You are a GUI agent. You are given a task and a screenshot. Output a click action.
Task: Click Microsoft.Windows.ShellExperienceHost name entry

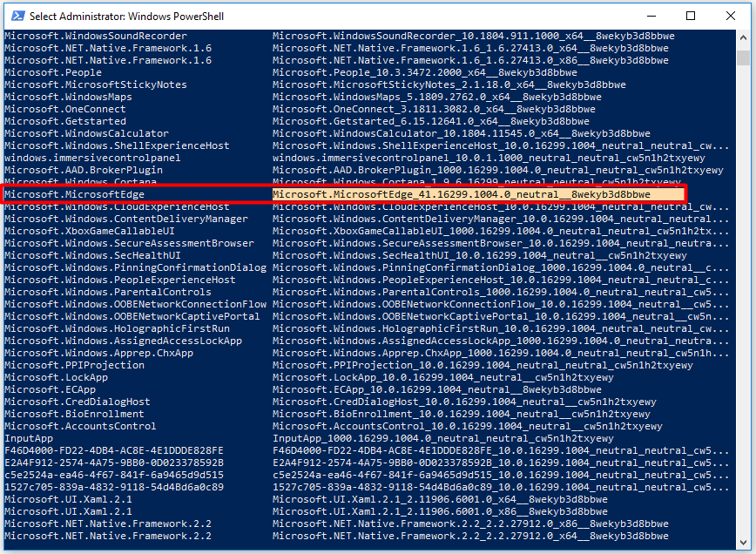117,145
